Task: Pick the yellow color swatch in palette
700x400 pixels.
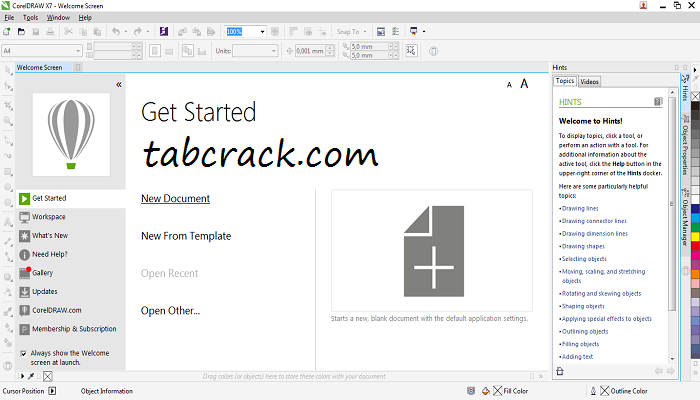Action: coord(695,237)
